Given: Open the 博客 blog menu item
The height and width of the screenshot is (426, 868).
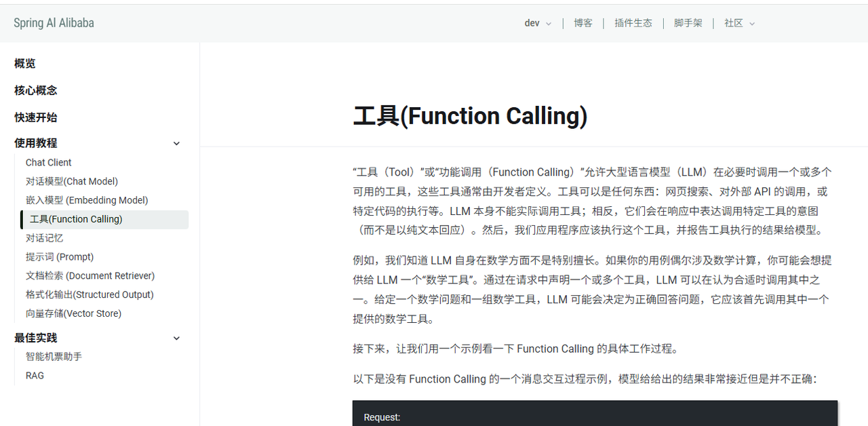Looking at the screenshot, I should (583, 23).
